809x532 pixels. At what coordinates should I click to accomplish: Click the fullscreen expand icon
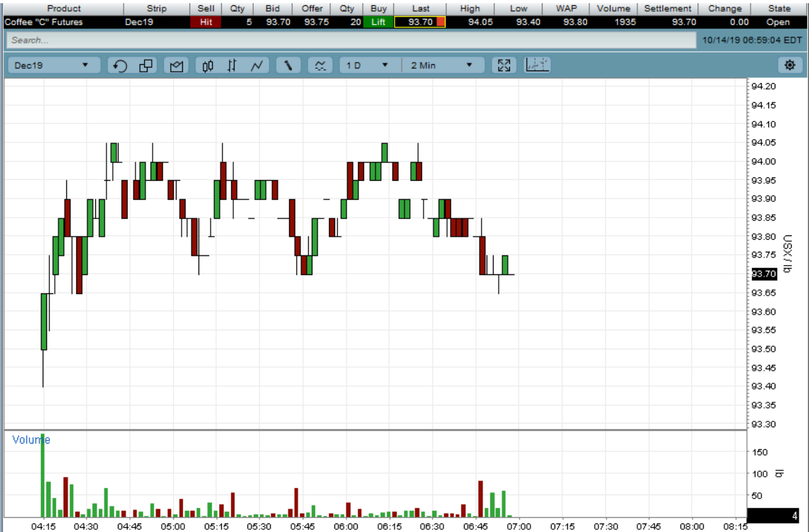[504, 65]
